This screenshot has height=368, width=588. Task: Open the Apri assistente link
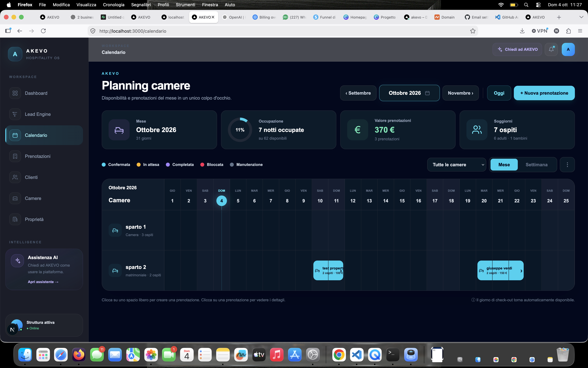point(43,282)
